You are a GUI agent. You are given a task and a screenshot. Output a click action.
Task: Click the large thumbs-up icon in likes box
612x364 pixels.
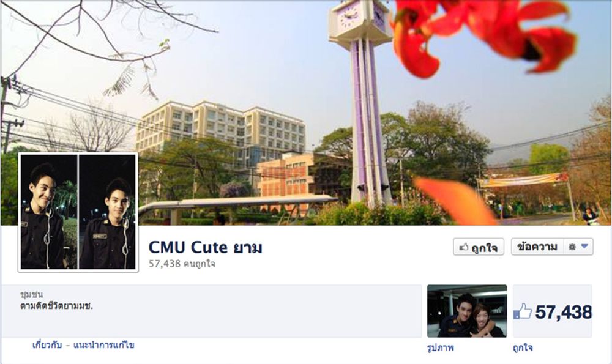(523, 311)
